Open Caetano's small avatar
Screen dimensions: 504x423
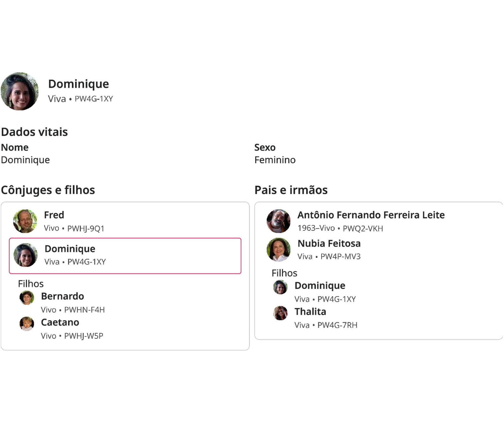[x=27, y=324]
